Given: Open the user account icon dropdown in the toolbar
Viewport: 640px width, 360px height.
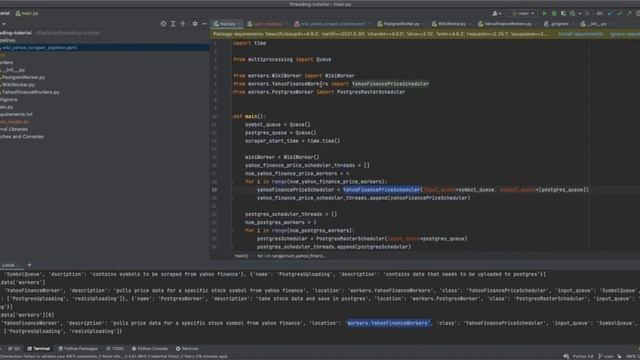Looking at the screenshot, I should 497,13.
